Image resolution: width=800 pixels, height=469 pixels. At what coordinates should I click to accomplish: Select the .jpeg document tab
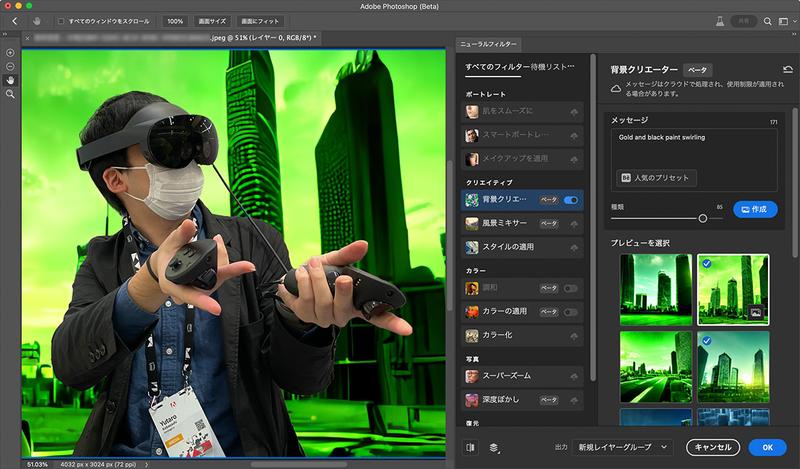pyautogui.click(x=173, y=38)
